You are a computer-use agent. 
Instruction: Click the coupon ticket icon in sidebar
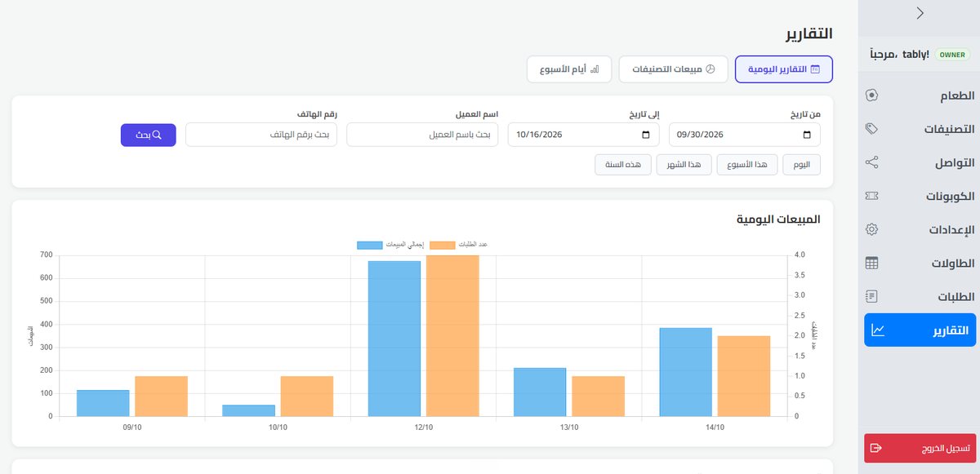871,196
